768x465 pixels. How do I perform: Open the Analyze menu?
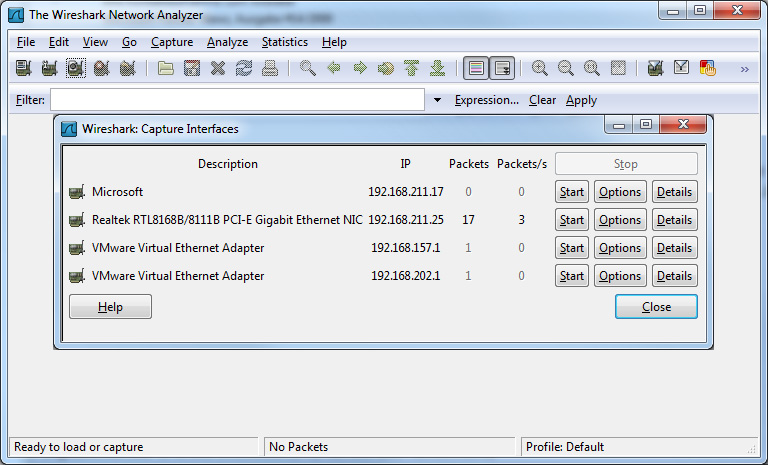[227, 42]
